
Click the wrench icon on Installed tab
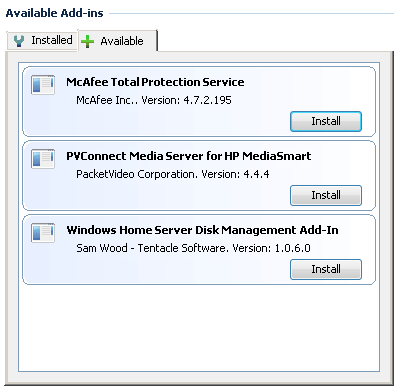(x=19, y=41)
